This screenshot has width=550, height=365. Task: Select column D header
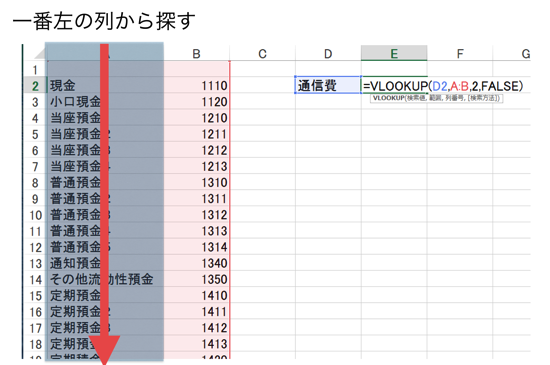(x=328, y=53)
